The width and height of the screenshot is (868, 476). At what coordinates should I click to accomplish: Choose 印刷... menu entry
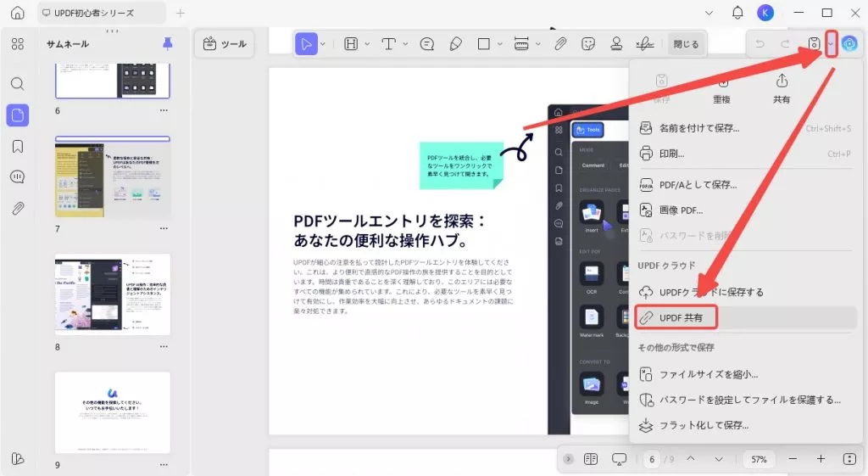click(x=746, y=154)
